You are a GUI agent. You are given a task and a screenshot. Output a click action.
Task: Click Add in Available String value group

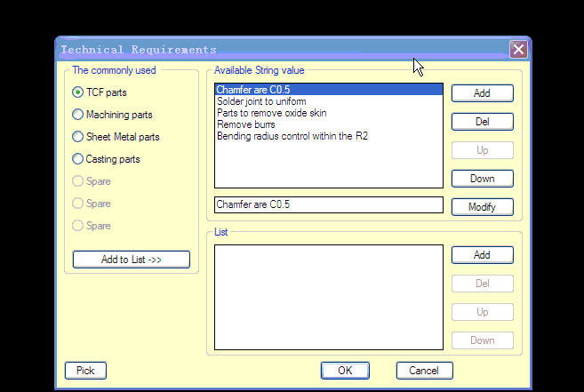tap(483, 93)
